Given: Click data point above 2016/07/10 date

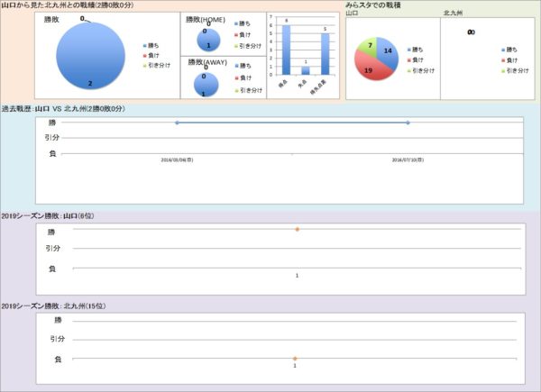Looking at the screenshot, I should point(408,123).
